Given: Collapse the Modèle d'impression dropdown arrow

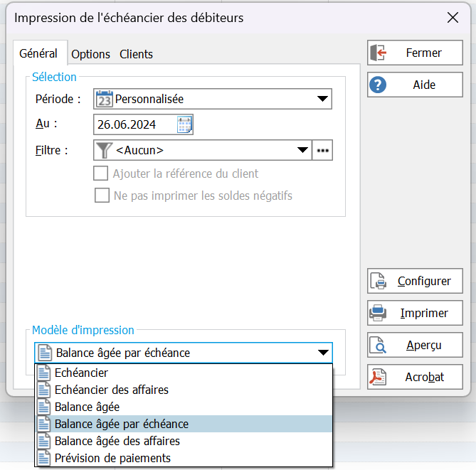Looking at the screenshot, I should (x=323, y=353).
